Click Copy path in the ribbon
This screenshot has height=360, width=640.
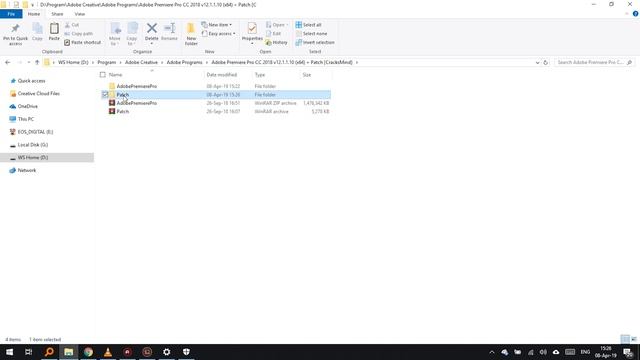click(x=79, y=33)
